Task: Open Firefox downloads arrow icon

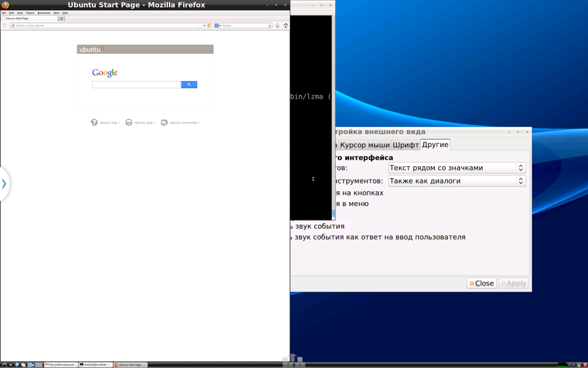Action: [x=278, y=25]
